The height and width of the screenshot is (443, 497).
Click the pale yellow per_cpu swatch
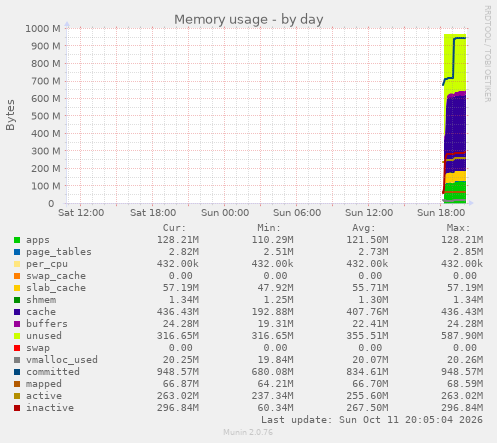17,264
